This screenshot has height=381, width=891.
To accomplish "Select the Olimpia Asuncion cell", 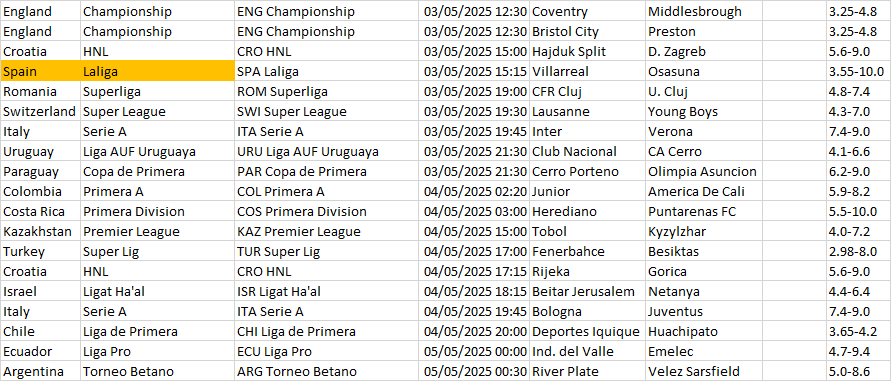I will pos(736,171).
